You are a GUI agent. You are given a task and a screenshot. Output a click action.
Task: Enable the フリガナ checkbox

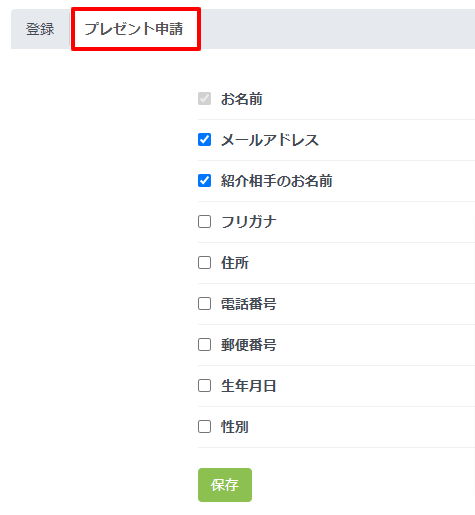click(204, 222)
